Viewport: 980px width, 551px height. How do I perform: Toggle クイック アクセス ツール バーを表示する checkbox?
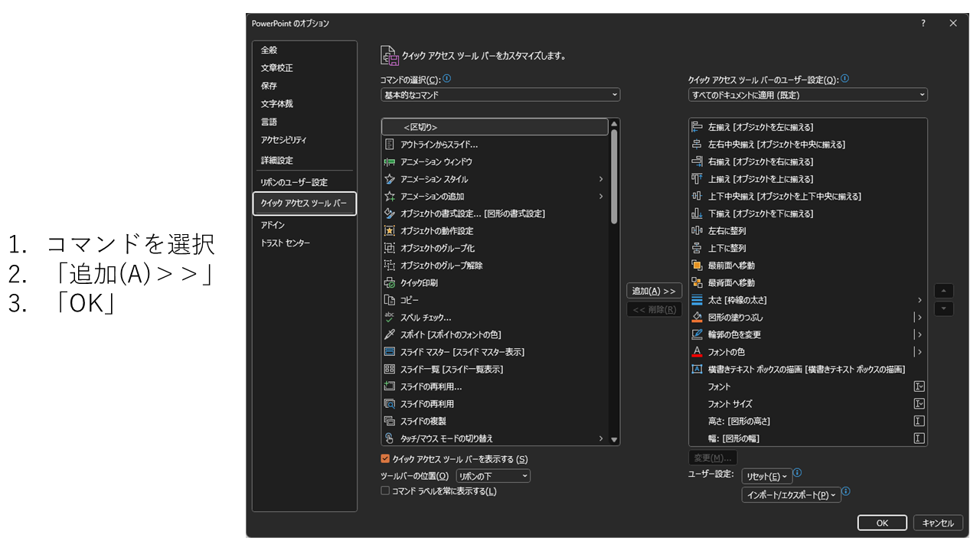(385, 459)
